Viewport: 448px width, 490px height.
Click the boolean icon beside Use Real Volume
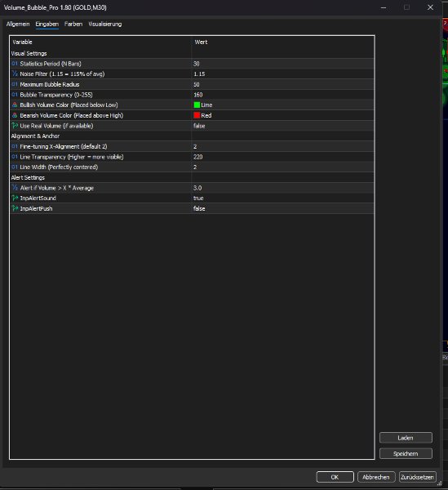pyautogui.click(x=15, y=126)
